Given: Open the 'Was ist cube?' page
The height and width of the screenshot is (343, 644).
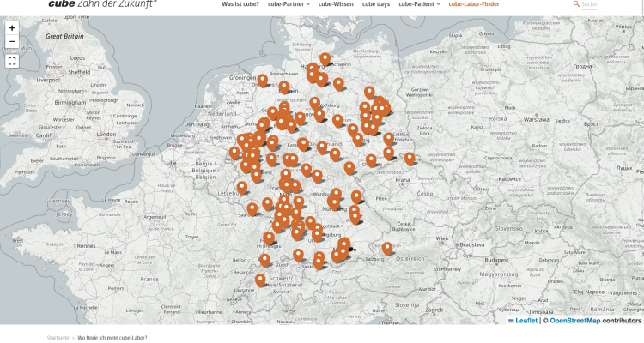Looking at the screenshot, I should [240, 4].
